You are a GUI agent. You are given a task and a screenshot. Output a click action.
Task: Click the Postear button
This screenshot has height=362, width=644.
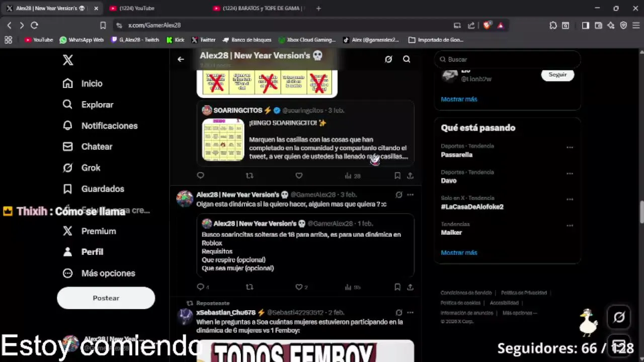[x=106, y=298]
